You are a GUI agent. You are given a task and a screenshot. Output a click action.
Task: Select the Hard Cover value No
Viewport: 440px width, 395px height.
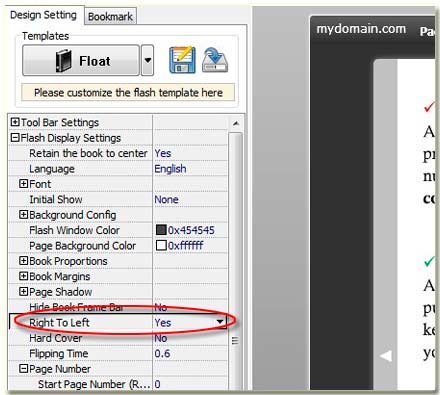point(161,338)
